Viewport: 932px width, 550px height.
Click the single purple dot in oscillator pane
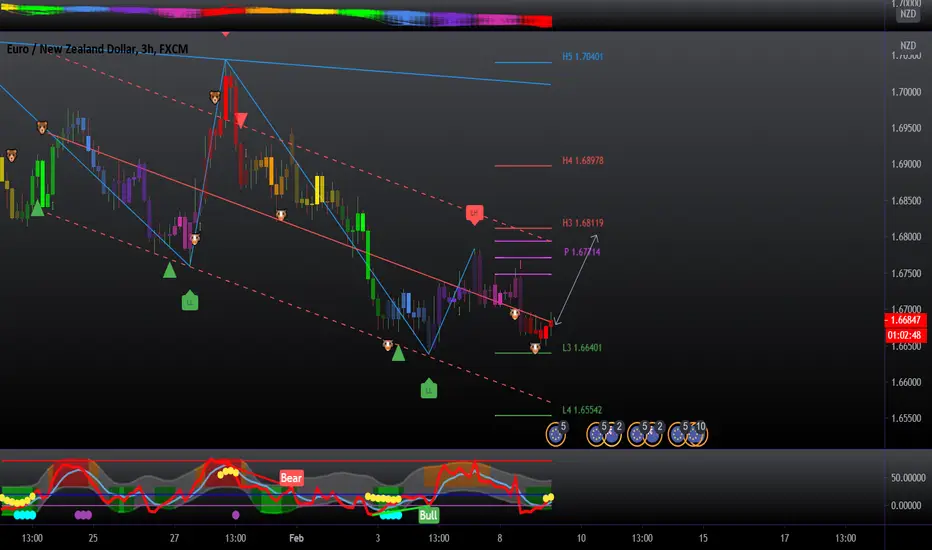(235, 515)
